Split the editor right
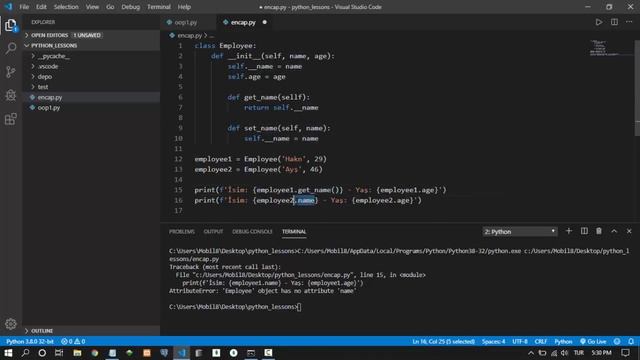 click(614, 22)
